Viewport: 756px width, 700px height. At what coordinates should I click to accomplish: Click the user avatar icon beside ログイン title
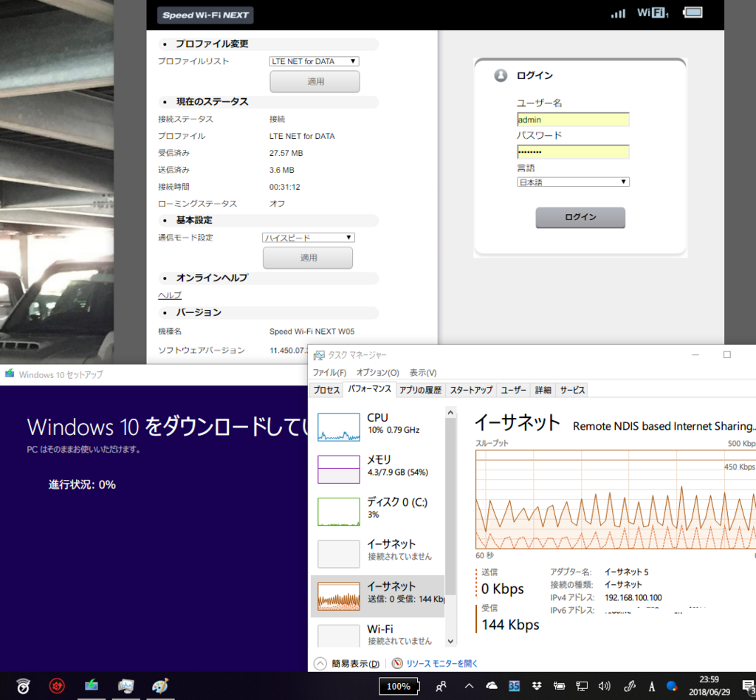[x=501, y=75]
